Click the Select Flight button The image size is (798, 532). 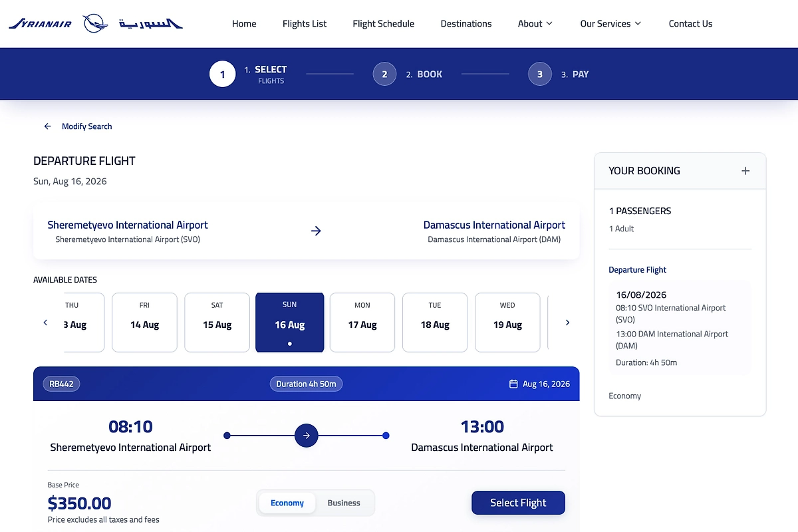(x=518, y=503)
